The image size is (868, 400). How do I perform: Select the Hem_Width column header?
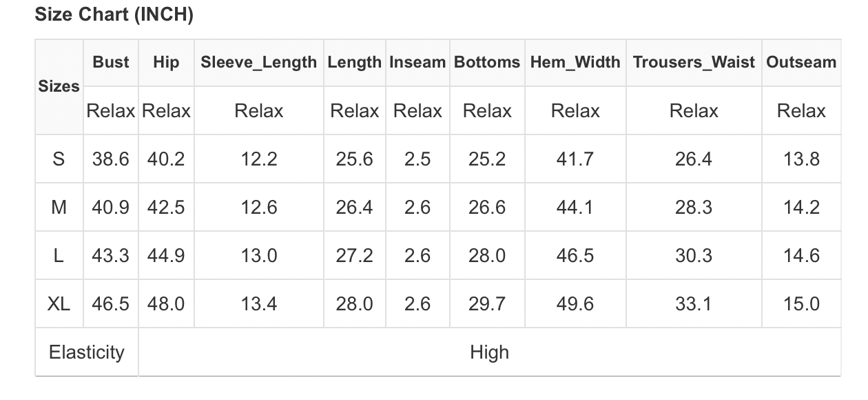575,62
